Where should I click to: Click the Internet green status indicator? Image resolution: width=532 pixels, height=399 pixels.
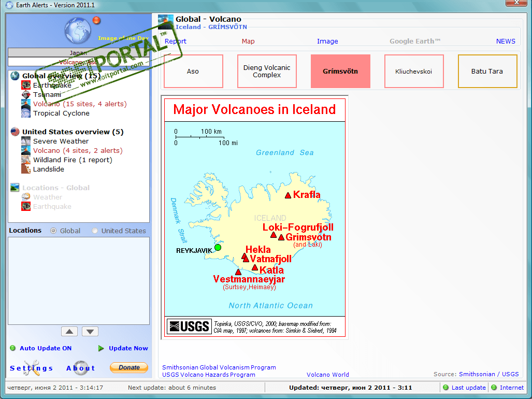point(494,388)
